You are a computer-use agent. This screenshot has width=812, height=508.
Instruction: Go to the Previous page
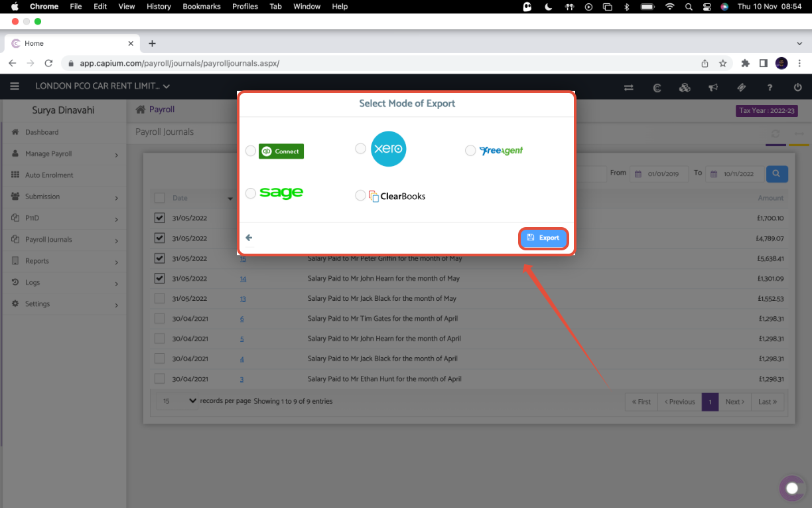coord(679,402)
